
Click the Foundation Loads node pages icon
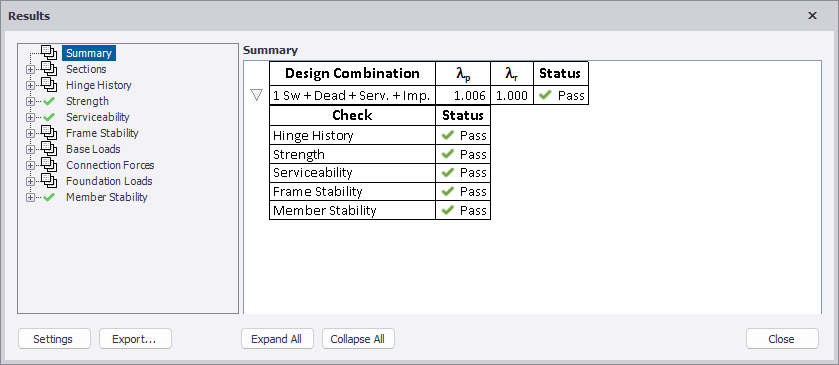49,181
